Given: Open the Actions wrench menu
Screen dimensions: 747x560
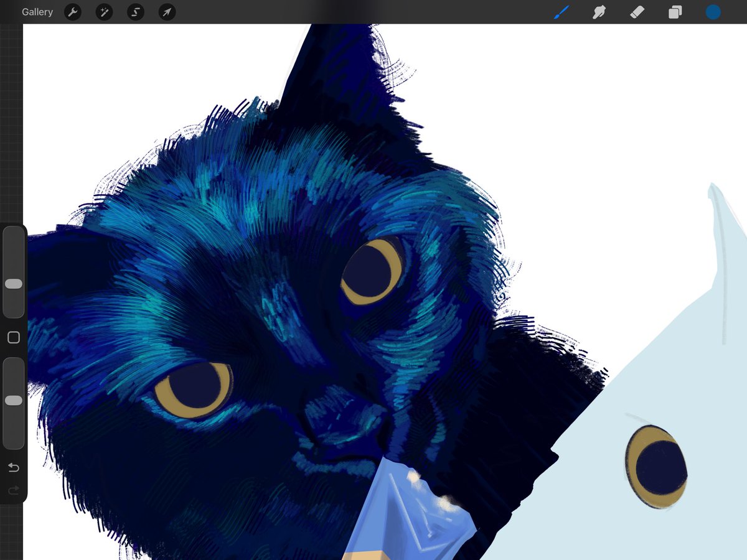Looking at the screenshot, I should click(x=73, y=12).
